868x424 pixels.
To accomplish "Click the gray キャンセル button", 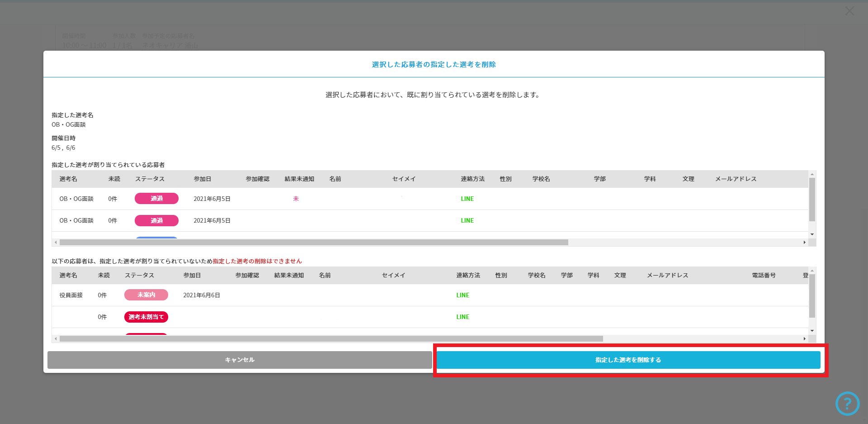I will 240,360.
